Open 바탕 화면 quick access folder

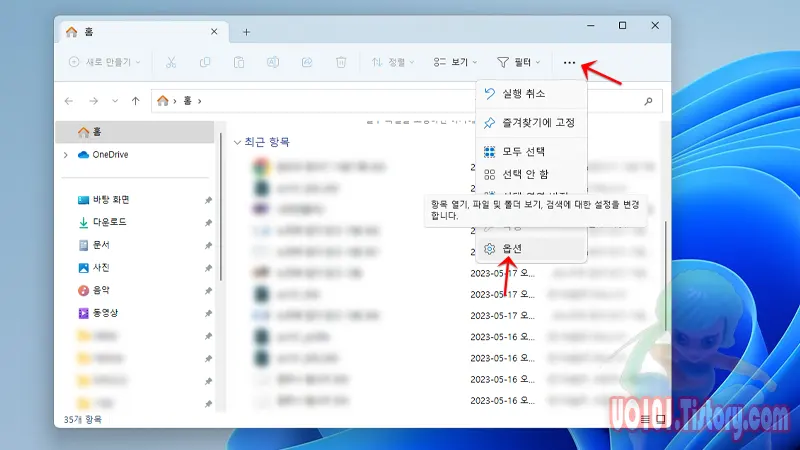click(x=104, y=199)
